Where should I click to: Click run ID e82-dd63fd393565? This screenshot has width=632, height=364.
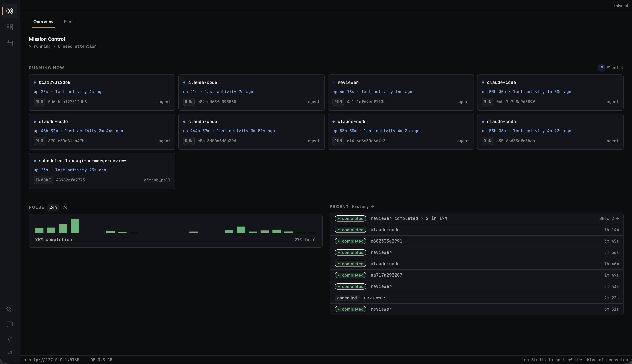coord(217,102)
